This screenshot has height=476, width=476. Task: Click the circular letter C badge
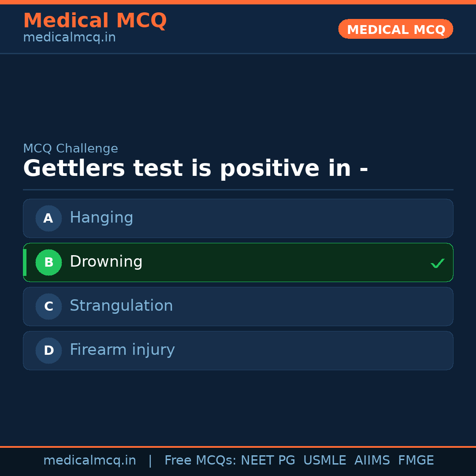tap(48, 306)
